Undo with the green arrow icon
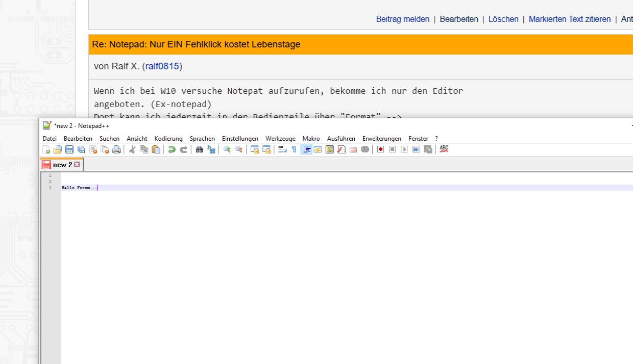This screenshot has width=633, height=364. [172, 149]
